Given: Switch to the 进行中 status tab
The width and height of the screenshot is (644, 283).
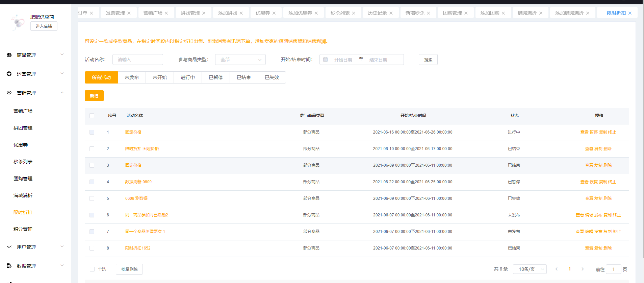Looking at the screenshot, I should tap(187, 77).
